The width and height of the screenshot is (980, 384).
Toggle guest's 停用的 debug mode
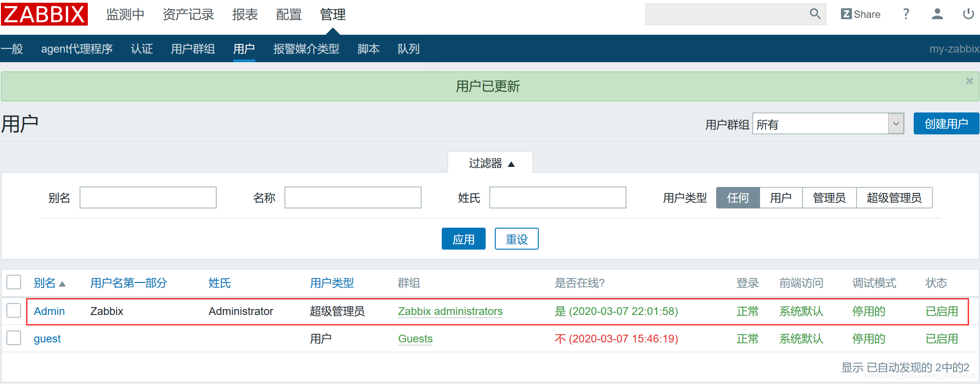coord(869,339)
